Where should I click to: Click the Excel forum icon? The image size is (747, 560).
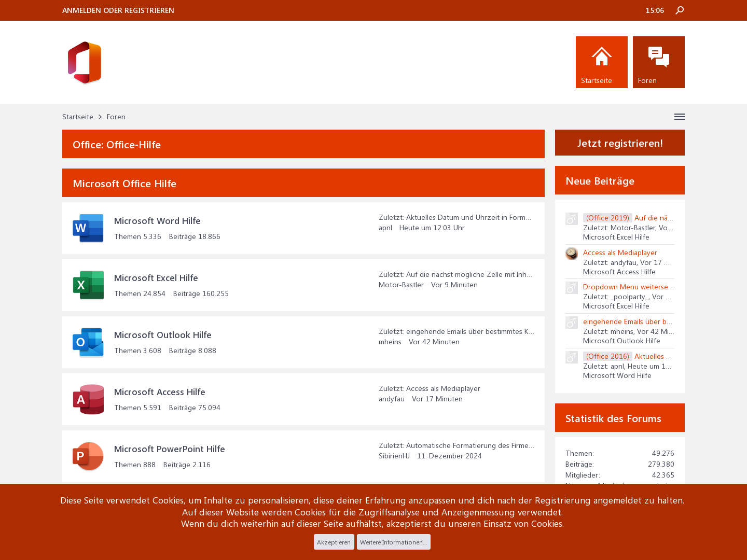point(88,285)
